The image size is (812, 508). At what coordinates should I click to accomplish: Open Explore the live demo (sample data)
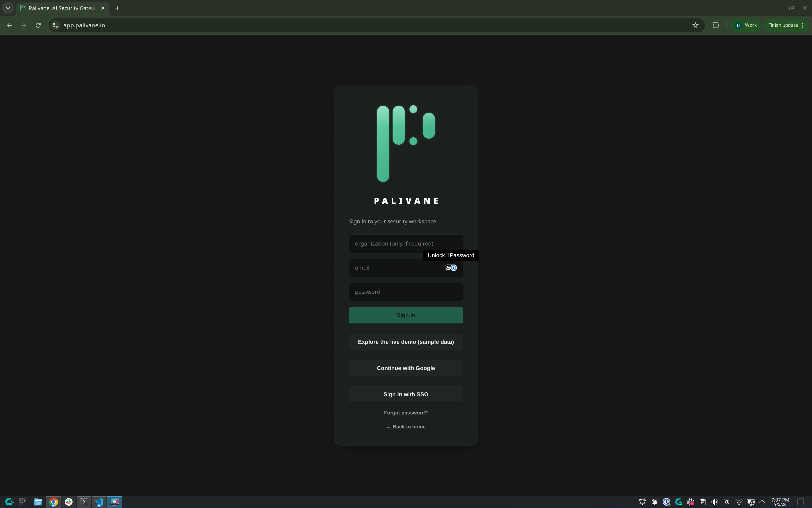click(x=406, y=342)
